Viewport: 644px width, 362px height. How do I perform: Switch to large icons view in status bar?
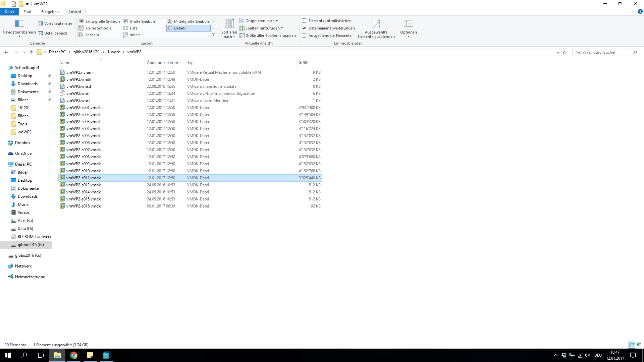639,345
